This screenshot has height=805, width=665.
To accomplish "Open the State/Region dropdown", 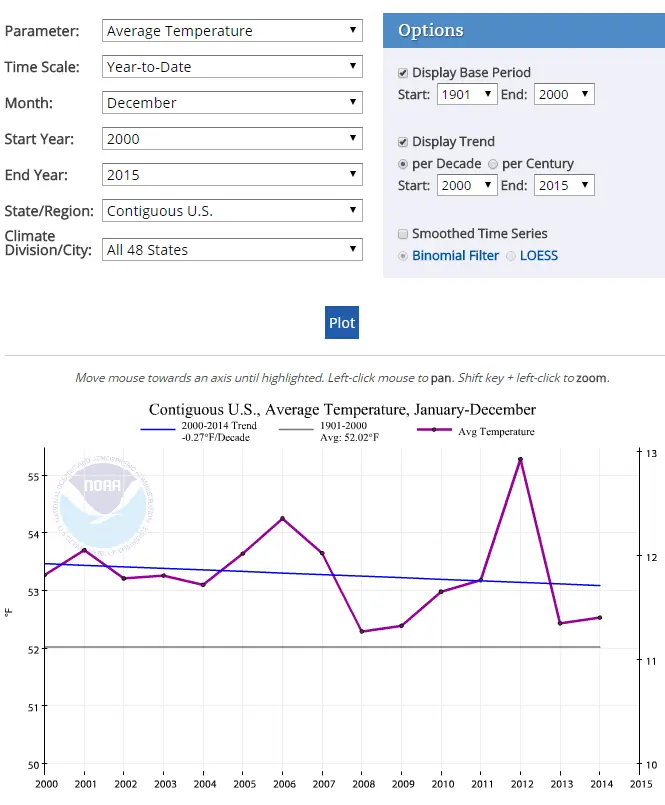I will coord(232,211).
